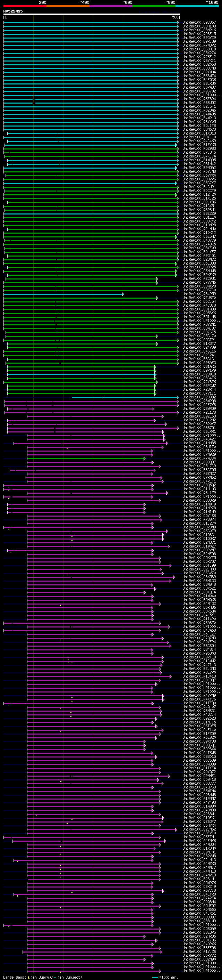Click hit label UniRef100_A3XQC4
Image resolution: width=222 pixels, height=980 pixels.
pyautogui.click(x=199, y=592)
